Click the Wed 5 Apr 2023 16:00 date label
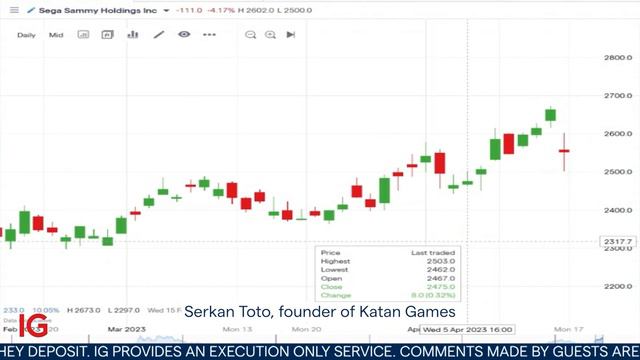640x360 pixels. (467, 329)
